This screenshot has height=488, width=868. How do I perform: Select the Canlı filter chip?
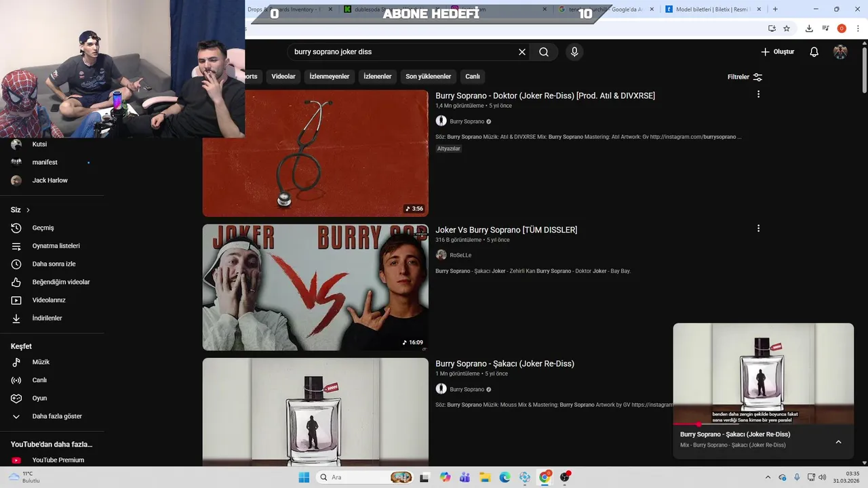pyautogui.click(x=473, y=77)
